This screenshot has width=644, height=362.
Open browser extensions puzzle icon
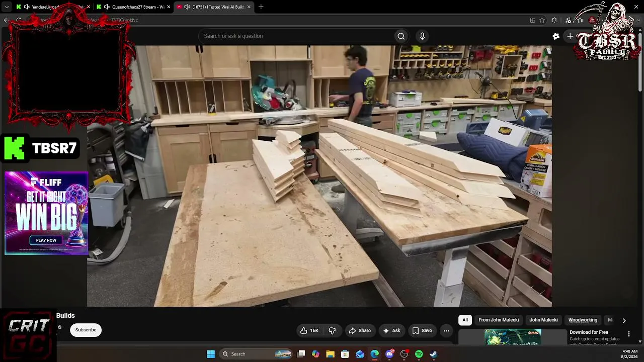554,20
